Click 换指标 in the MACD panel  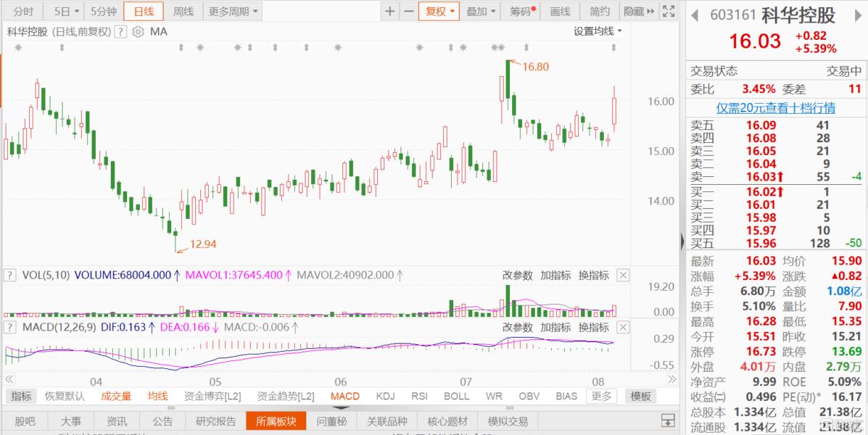593,327
